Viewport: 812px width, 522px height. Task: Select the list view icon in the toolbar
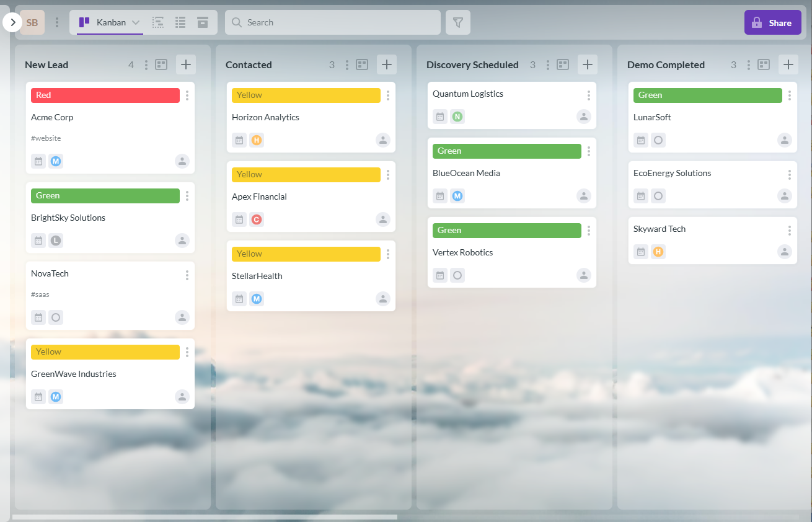pos(180,22)
